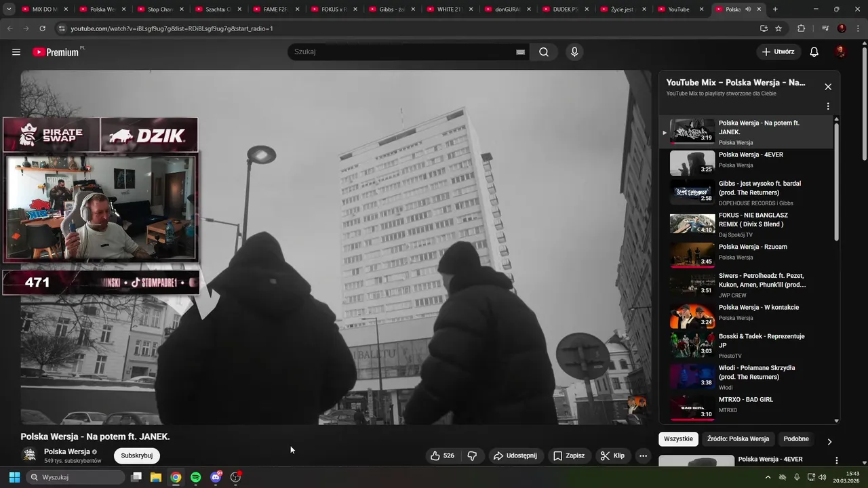Open the YouTube account avatar menu

click(840, 52)
